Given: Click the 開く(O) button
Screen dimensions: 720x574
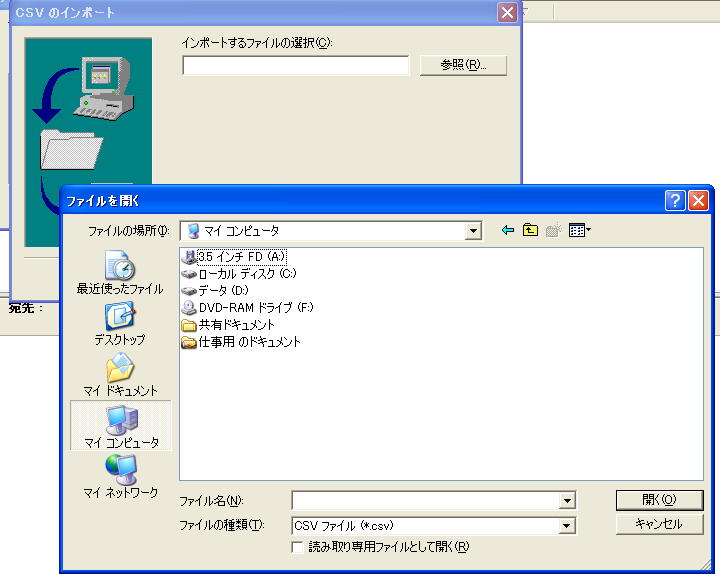Looking at the screenshot, I should pyautogui.click(x=659, y=500).
